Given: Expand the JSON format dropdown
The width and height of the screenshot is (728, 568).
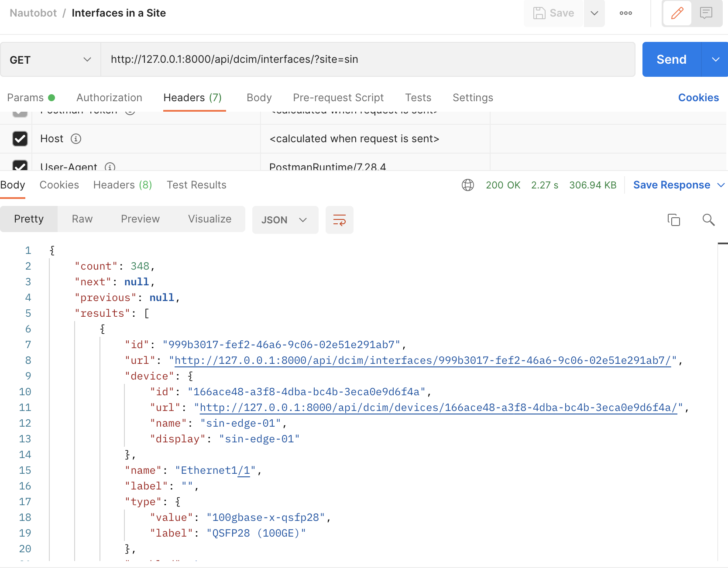Looking at the screenshot, I should pos(285,220).
